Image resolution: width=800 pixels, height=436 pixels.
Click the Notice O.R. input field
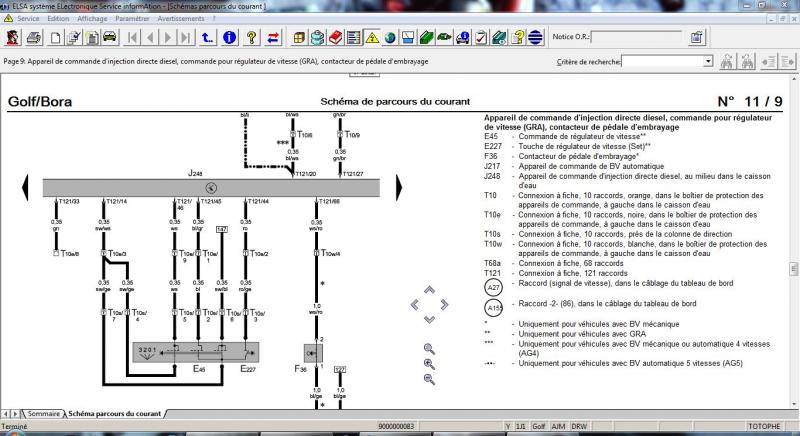pyautogui.click(x=636, y=37)
